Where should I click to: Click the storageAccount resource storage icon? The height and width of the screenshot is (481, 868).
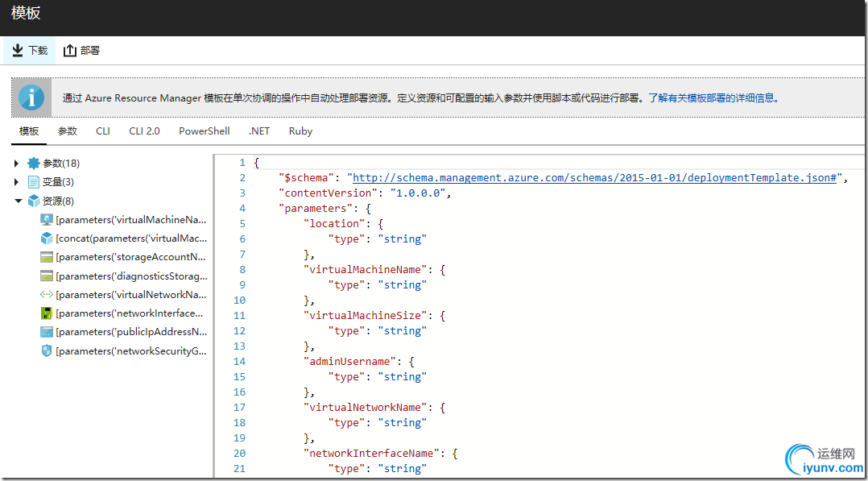47,257
